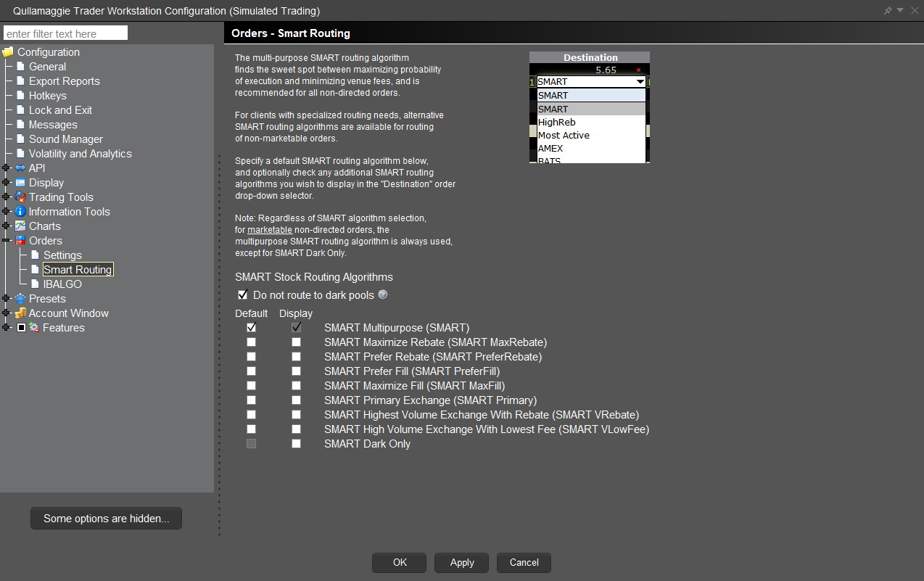Viewport: 924px width, 581px height.
Task: Enable Display for SMART Dark Only
Action: (296, 444)
